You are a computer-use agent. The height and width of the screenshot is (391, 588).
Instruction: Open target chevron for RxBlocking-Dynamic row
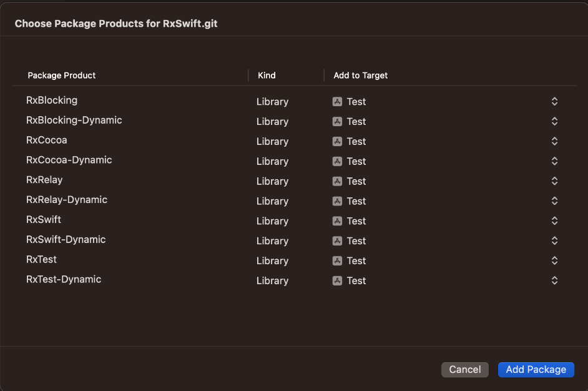(x=554, y=121)
